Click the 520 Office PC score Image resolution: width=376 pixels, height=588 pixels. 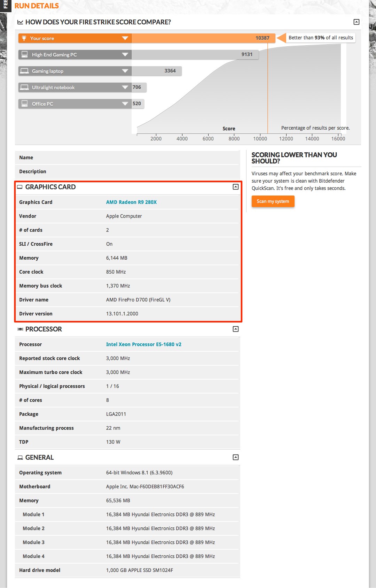pos(137,104)
